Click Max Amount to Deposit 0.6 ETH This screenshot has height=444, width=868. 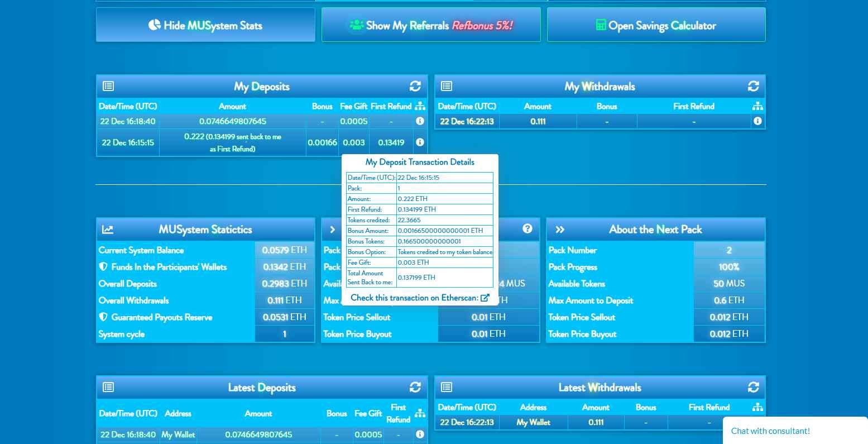tap(729, 300)
